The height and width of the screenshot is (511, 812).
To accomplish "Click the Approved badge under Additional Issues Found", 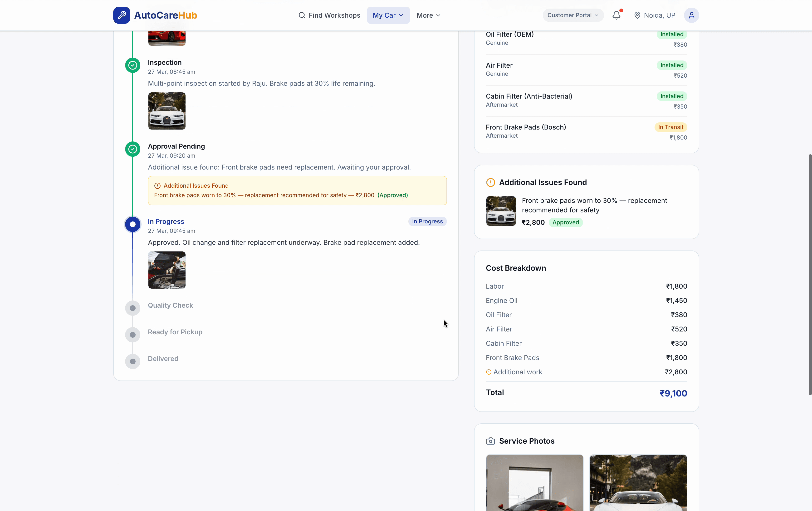I will tap(566, 222).
